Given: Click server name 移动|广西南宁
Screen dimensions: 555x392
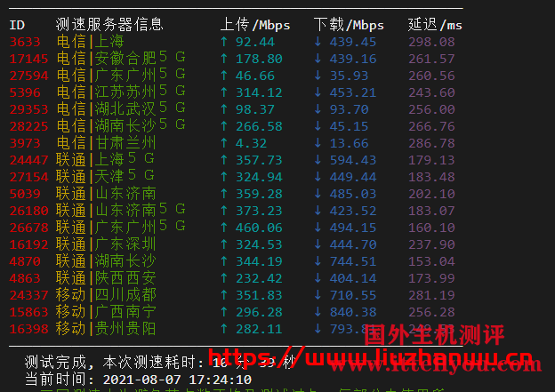Looking at the screenshot, I should point(106,312).
